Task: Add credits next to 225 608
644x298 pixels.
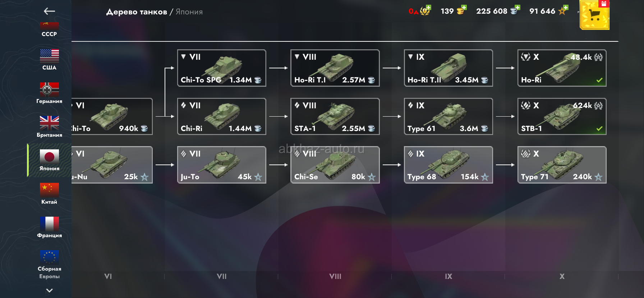Action: 515,10
